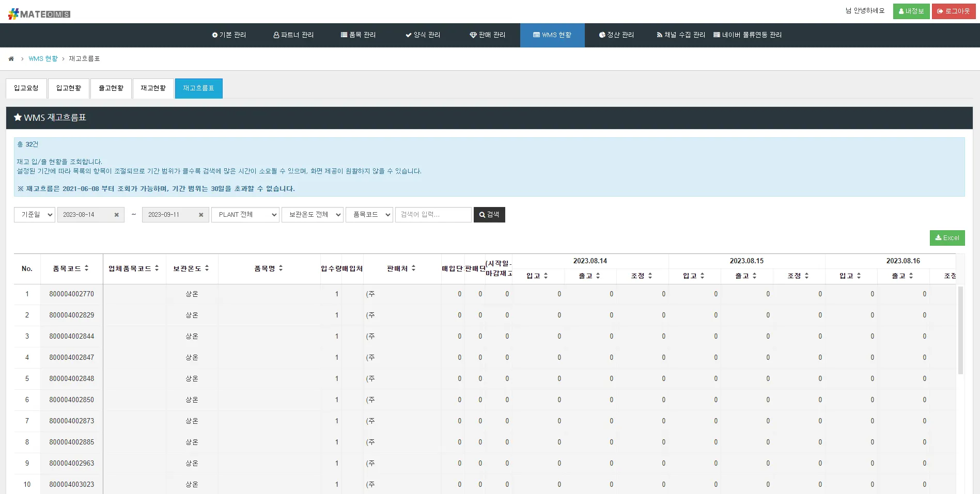Sort 2023.08.16 출고 column
Viewport: 980px width, 494px height.
pos(911,276)
